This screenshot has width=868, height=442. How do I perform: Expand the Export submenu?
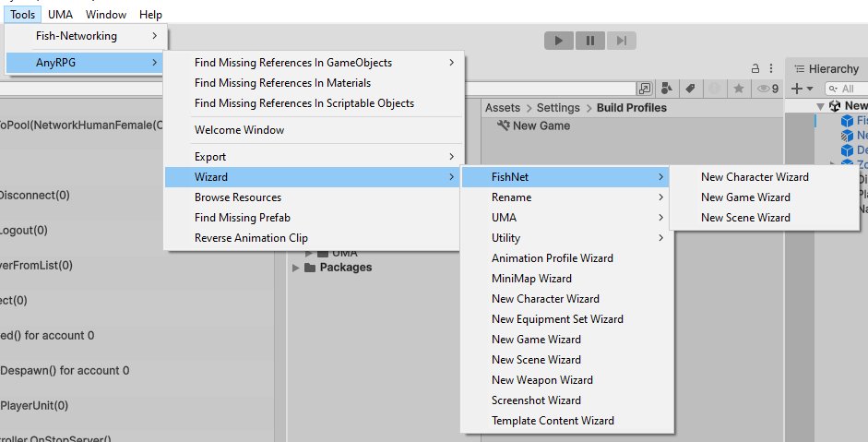(x=312, y=157)
